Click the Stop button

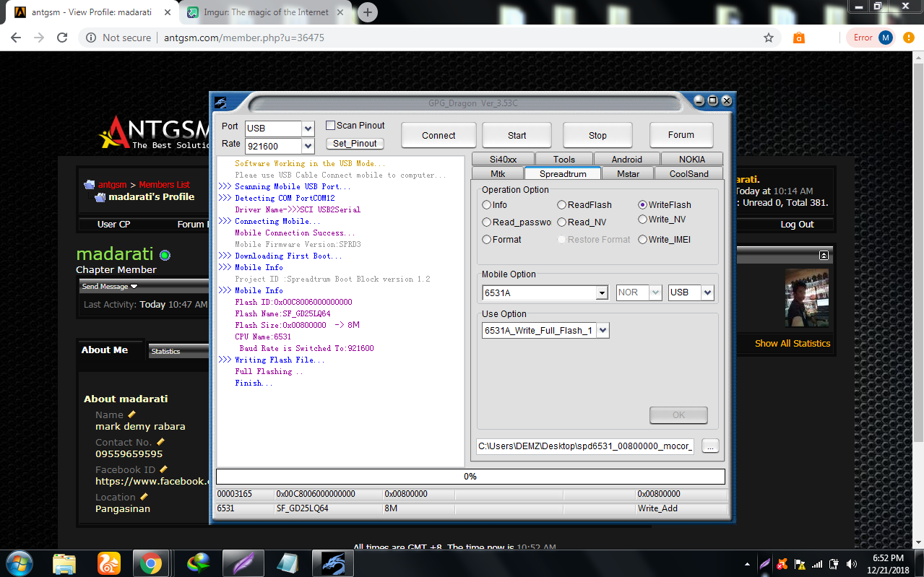pos(597,135)
